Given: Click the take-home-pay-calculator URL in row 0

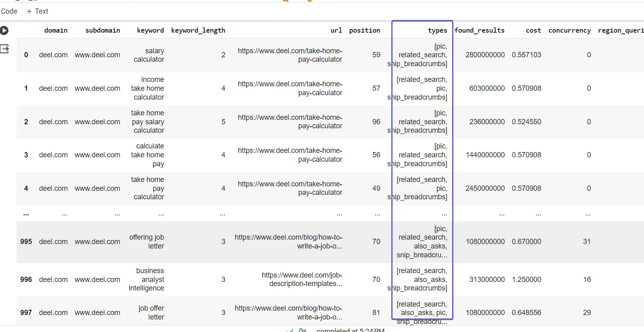Looking at the screenshot, I should pyautogui.click(x=290, y=55).
